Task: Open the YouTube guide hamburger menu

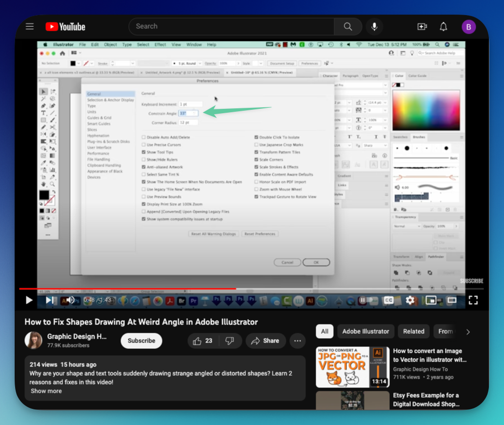Action: click(x=30, y=26)
